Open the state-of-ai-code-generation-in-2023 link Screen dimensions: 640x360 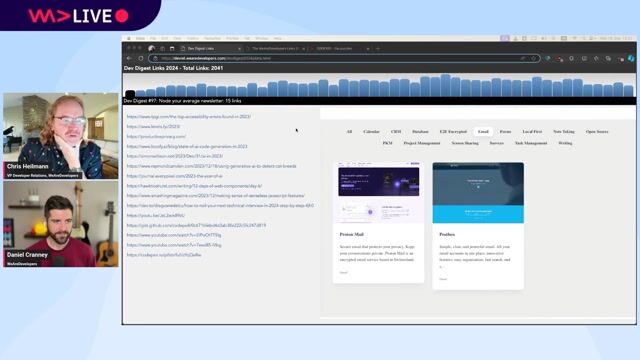click(x=187, y=146)
